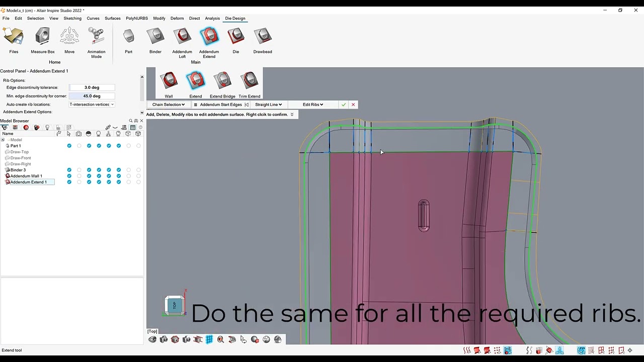The image size is (644, 362).
Task: Open the PolyNURBS tab
Action: [137, 18]
